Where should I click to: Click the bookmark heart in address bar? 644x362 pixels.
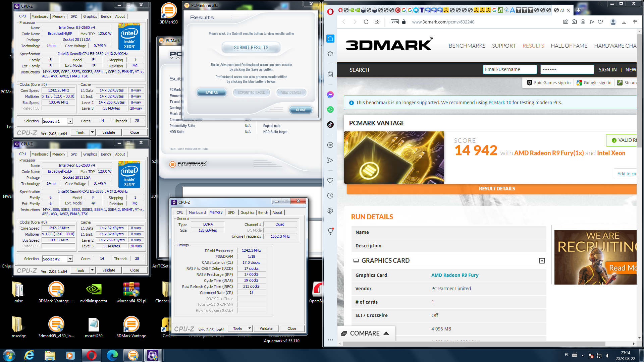click(x=600, y=22)
